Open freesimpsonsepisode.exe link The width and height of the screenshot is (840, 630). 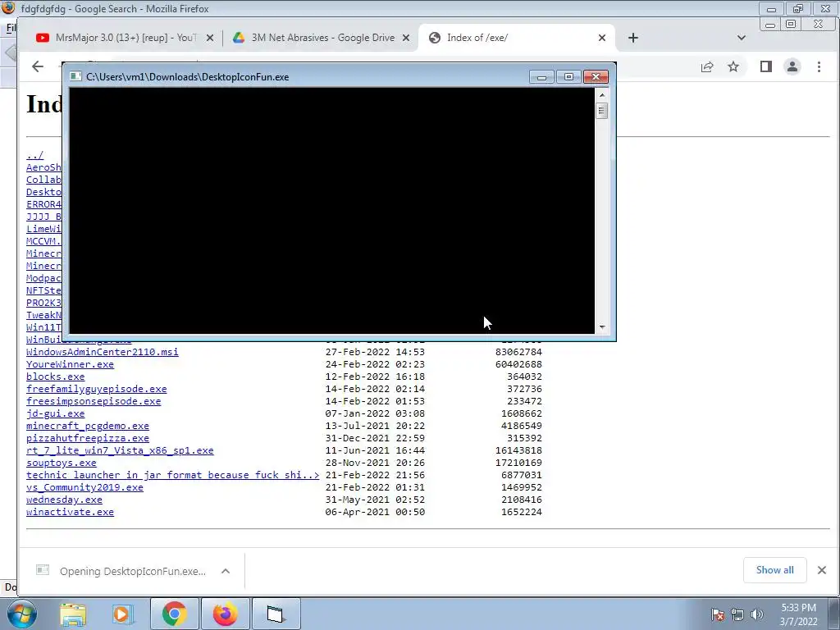point(94,401)
